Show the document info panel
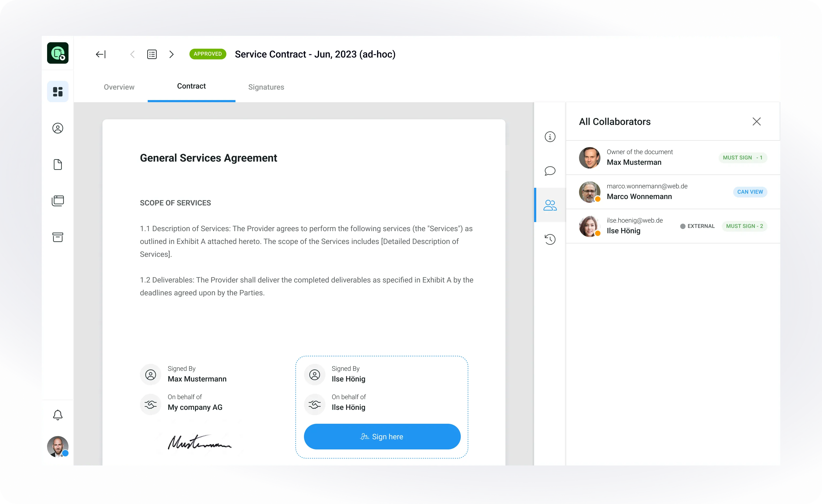 (x=550, y=137)
